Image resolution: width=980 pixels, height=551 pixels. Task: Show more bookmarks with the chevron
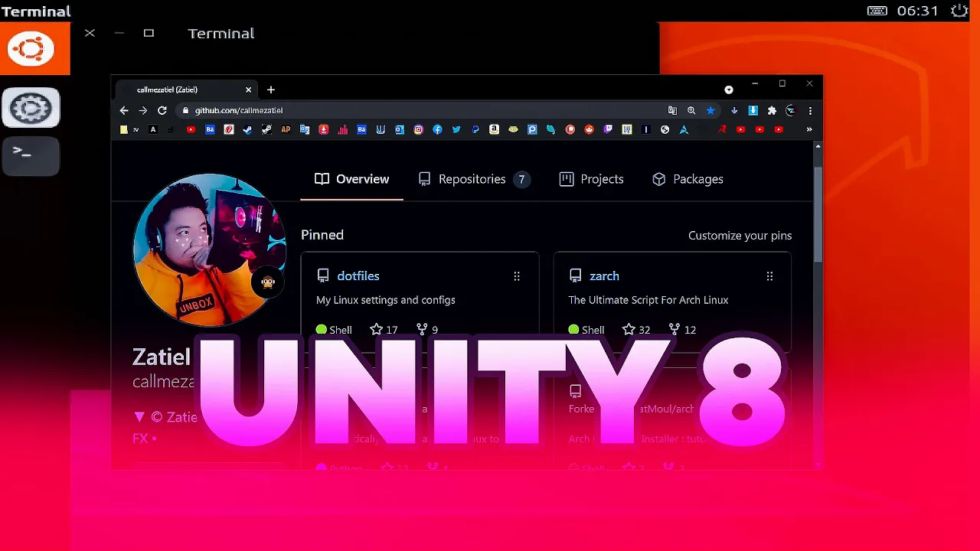coord(809,129)
